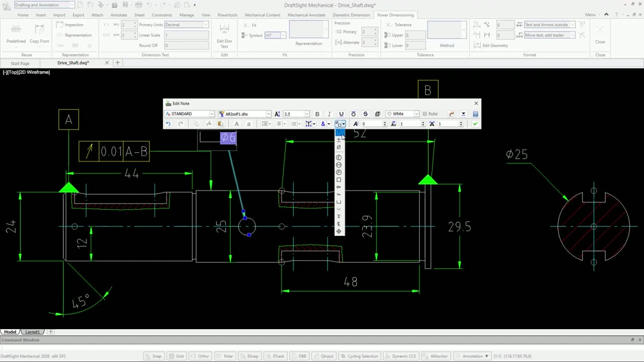Toggle Grid display in the status bar

pyautogui.click(x=176, y=356)
